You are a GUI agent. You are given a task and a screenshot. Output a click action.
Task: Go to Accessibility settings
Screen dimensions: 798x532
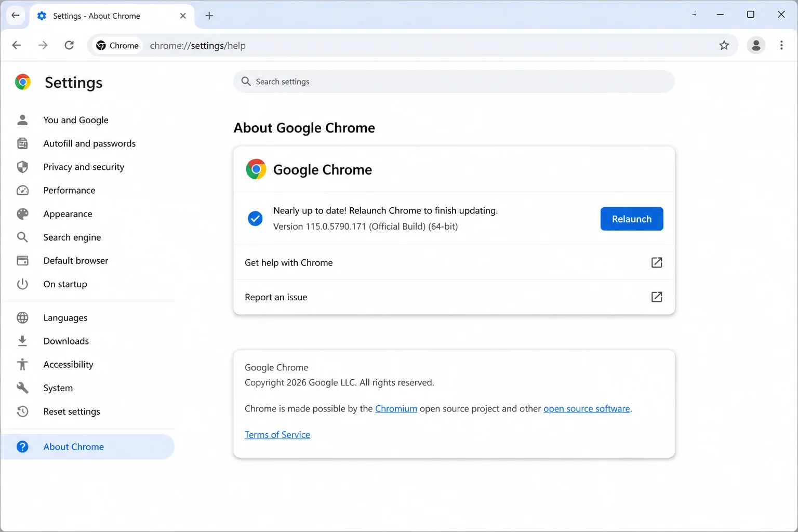tap(68, 364)
